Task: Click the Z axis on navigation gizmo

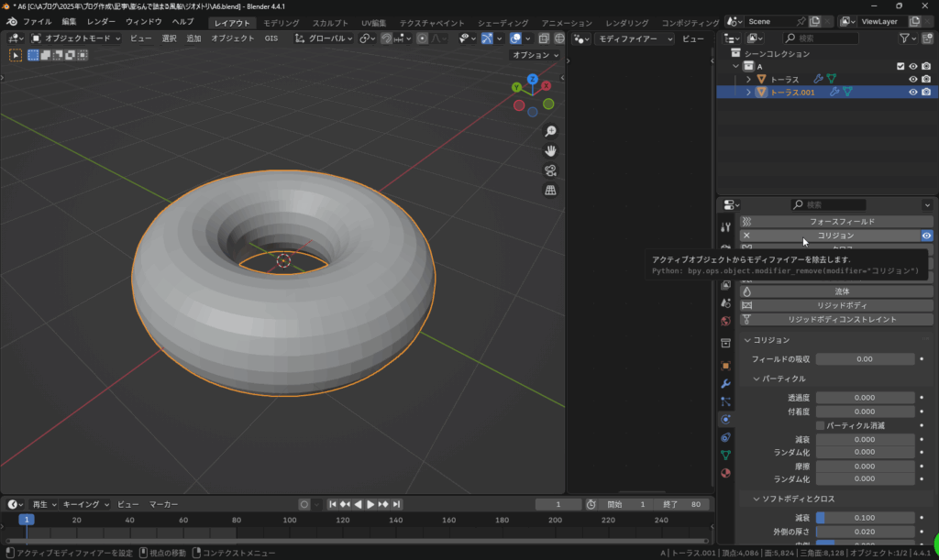Action: click(x=533, y=79)
